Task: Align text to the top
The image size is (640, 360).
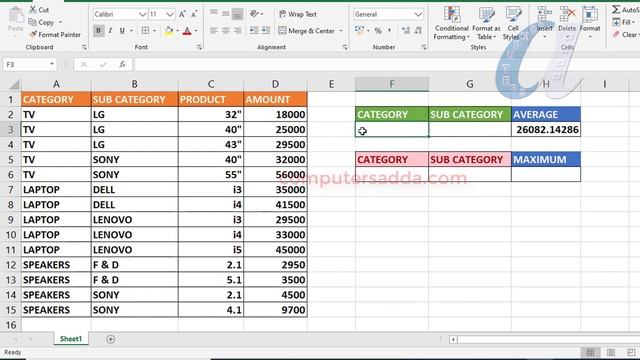Action: point(213,13)
